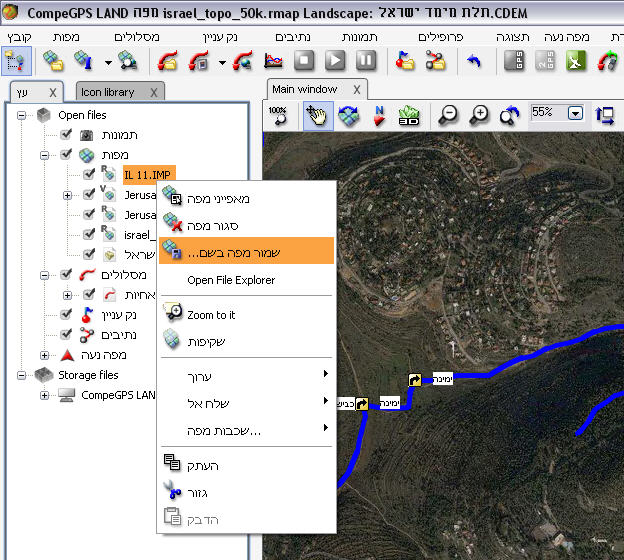Uncheck the IL 11.IMP map checkbox

89,175
